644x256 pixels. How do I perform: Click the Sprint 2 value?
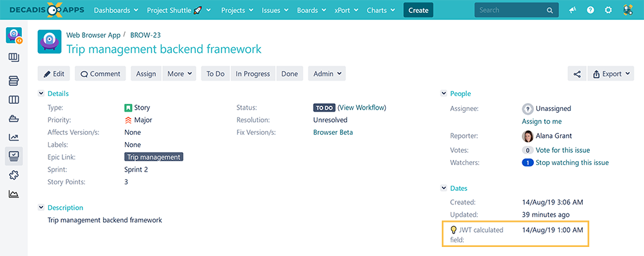136,170
